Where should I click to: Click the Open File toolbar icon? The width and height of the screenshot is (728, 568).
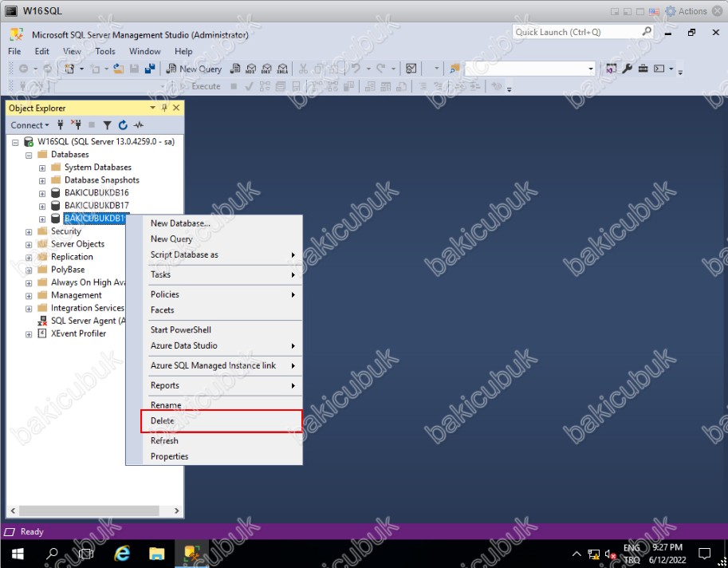tap(118, 69)
